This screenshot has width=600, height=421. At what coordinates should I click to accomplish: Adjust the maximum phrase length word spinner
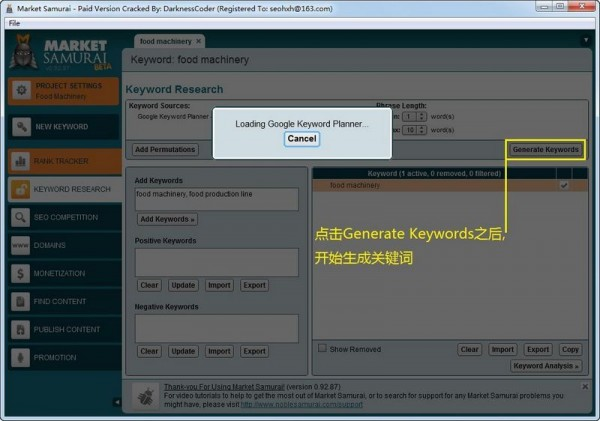[x=422, y=131]
